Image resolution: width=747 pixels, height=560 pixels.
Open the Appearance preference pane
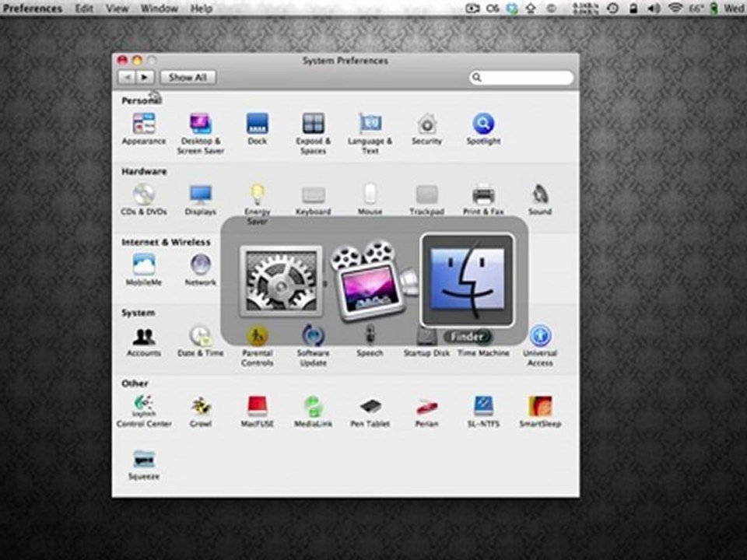click(143, 128)
